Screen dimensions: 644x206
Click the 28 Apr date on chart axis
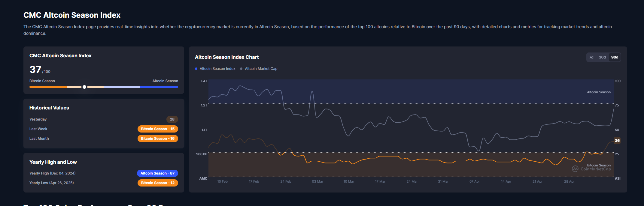pos(569,181)
